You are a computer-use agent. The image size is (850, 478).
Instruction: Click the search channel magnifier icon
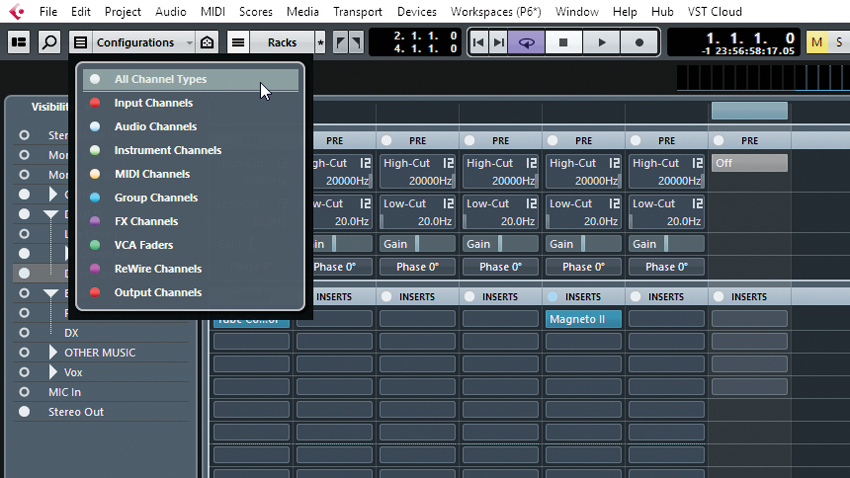[x=49, y=42]
